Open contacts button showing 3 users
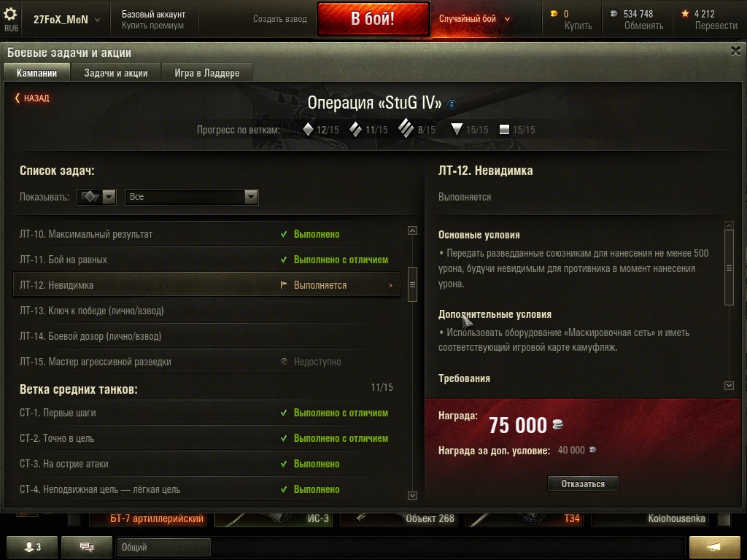This screenshot has height=560, width=747. (32, 547)
